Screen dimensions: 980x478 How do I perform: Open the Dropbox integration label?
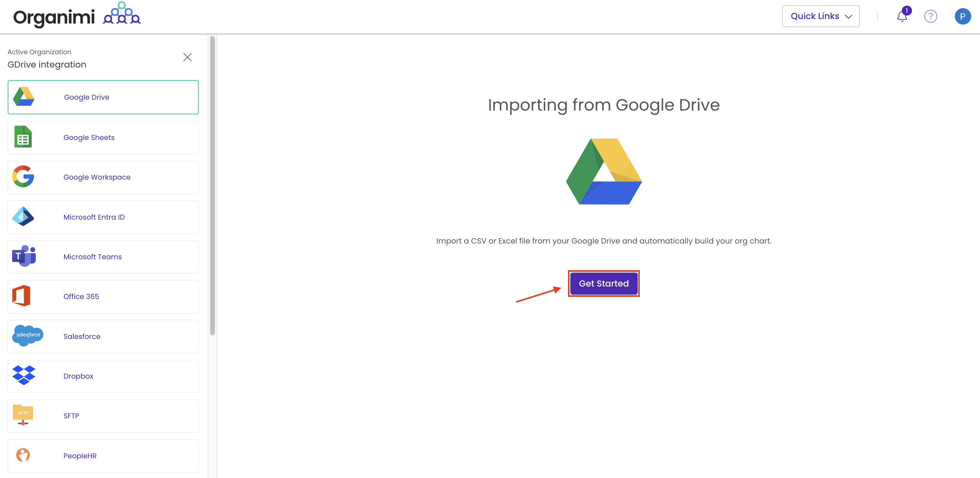[x=78, y=376]
